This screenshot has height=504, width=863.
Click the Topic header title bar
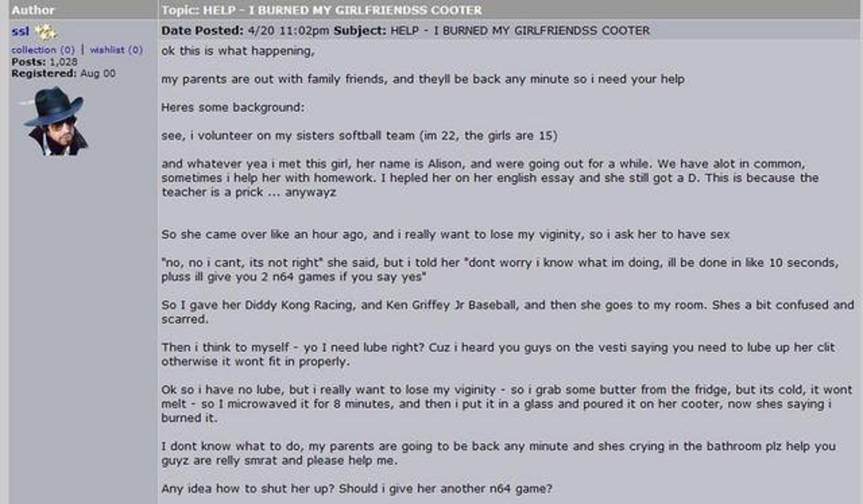click(510, 9)
